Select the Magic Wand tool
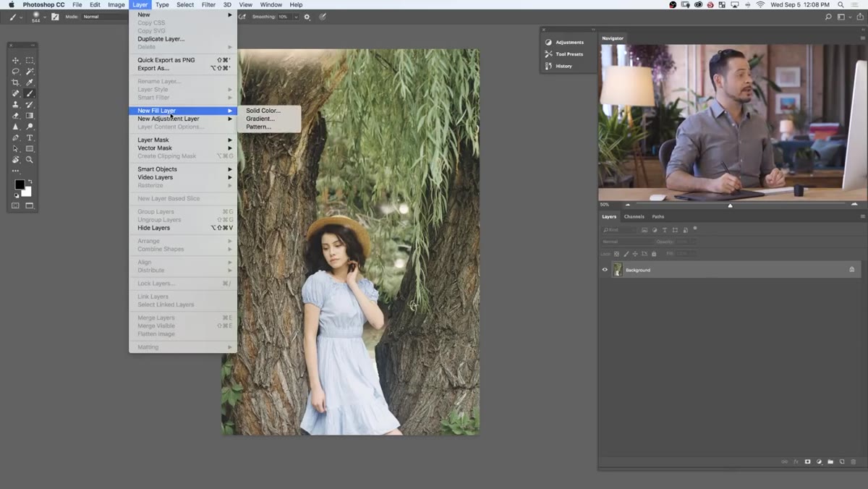The image size is (868, 489). click(30, 72)
